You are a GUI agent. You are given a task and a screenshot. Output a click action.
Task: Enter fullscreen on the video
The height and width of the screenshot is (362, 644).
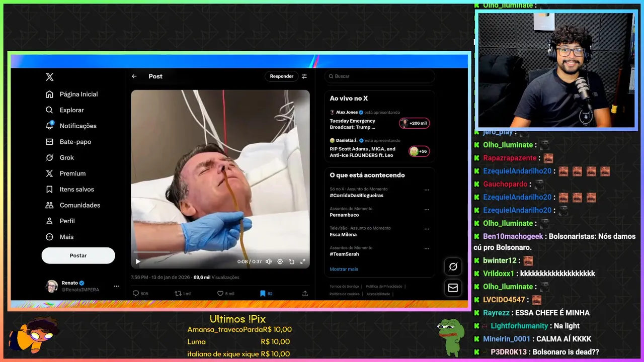pos(303,261)
